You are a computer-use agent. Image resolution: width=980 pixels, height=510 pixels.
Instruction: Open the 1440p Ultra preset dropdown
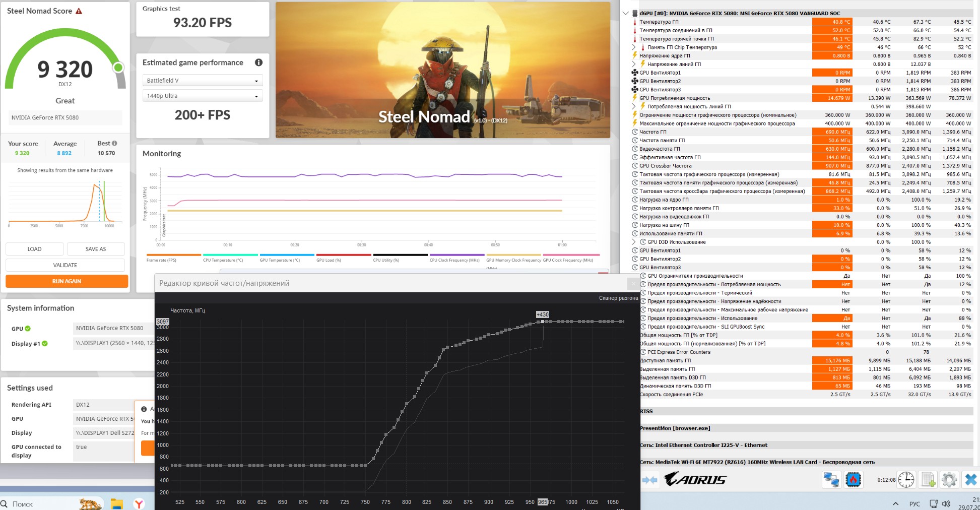203,96
